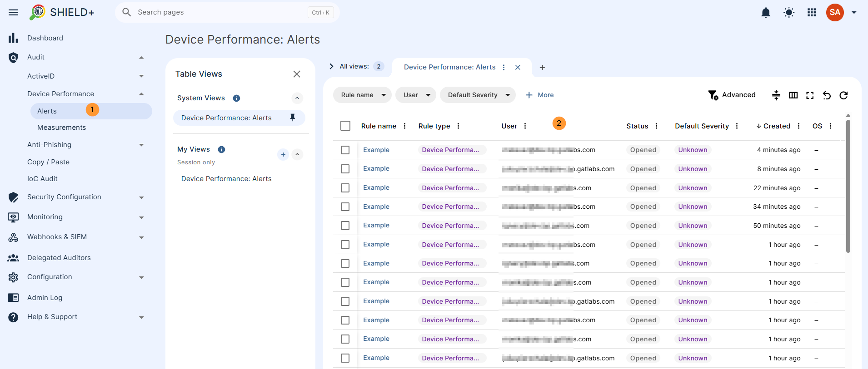Collapse the Audit section
The image size is (868, 369).
coord(141,58)
